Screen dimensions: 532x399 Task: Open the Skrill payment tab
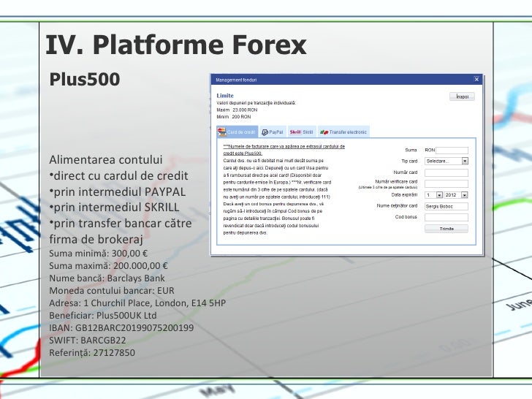[301, 132]
